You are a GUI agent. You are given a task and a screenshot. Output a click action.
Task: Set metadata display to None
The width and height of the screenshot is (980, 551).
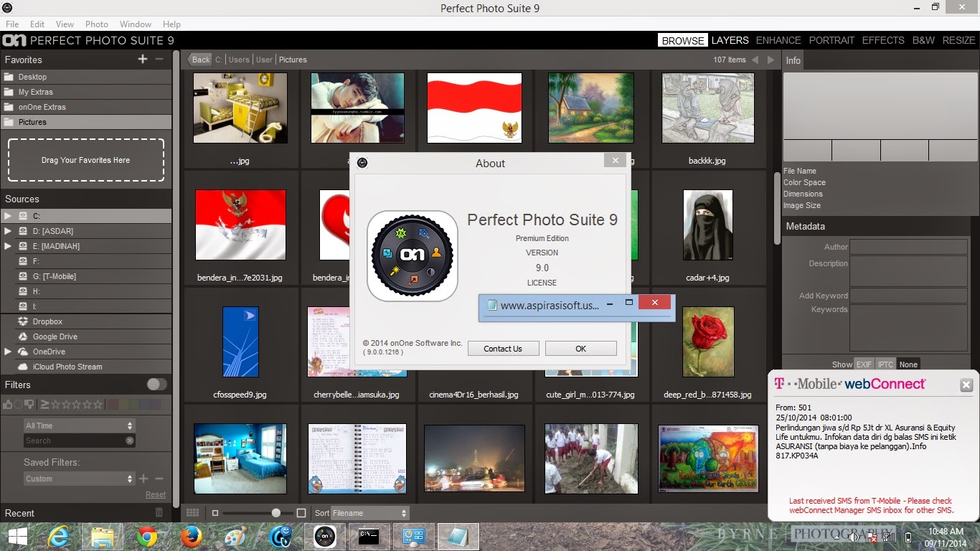coord(908,364)
